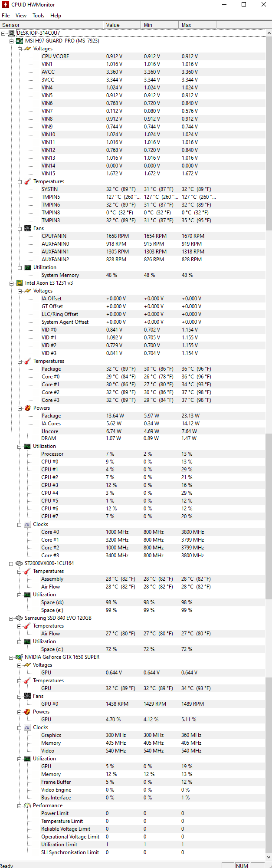Collapse the DESKTOP-314C0U7 root node
This screenshot has width=272, height=868.
tap(3, 33)
